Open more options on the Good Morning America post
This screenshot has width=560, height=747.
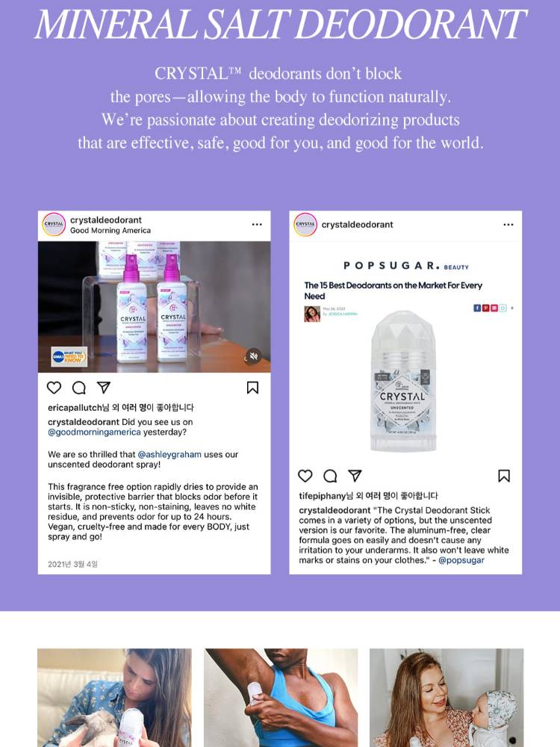pos(257,224)
